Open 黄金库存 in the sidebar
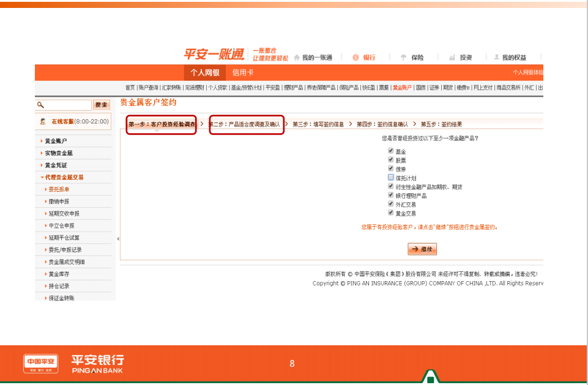Image resolution: width=588 pixels, height=385 pixels. click(59, 274)
